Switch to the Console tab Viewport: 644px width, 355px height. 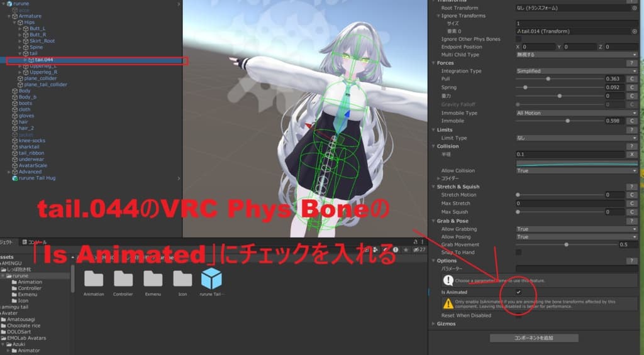tap(35, 242)
